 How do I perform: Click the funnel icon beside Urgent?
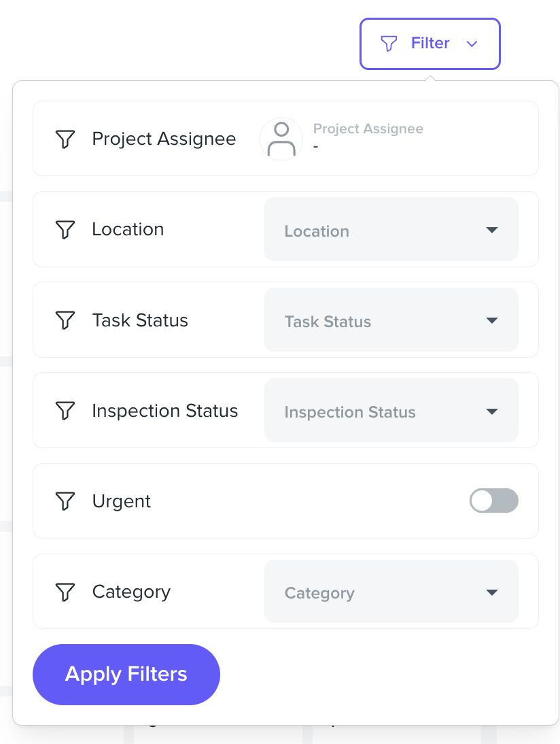pyautogui.click(x=65, y=501)
